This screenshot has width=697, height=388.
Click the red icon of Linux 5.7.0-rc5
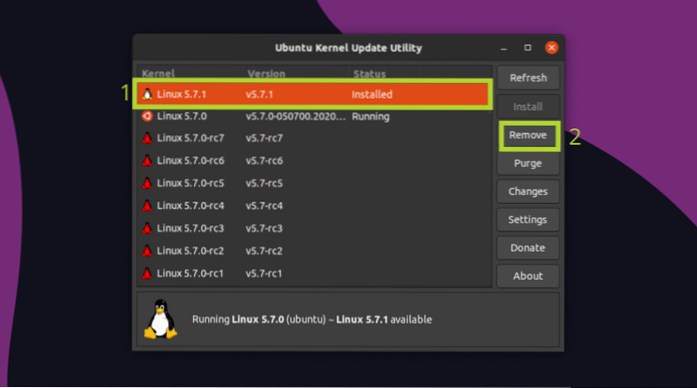147,183
